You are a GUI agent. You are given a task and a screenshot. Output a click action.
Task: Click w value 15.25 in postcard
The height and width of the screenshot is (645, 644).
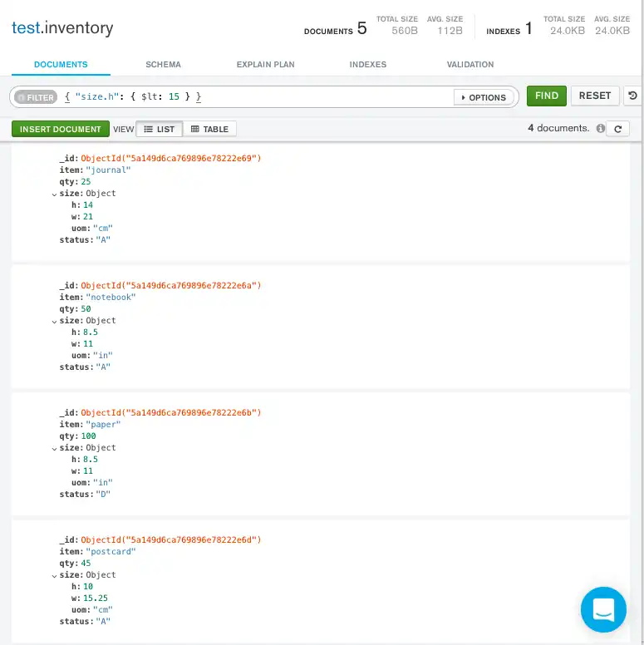pyautogui.click(x=96, y=598)
